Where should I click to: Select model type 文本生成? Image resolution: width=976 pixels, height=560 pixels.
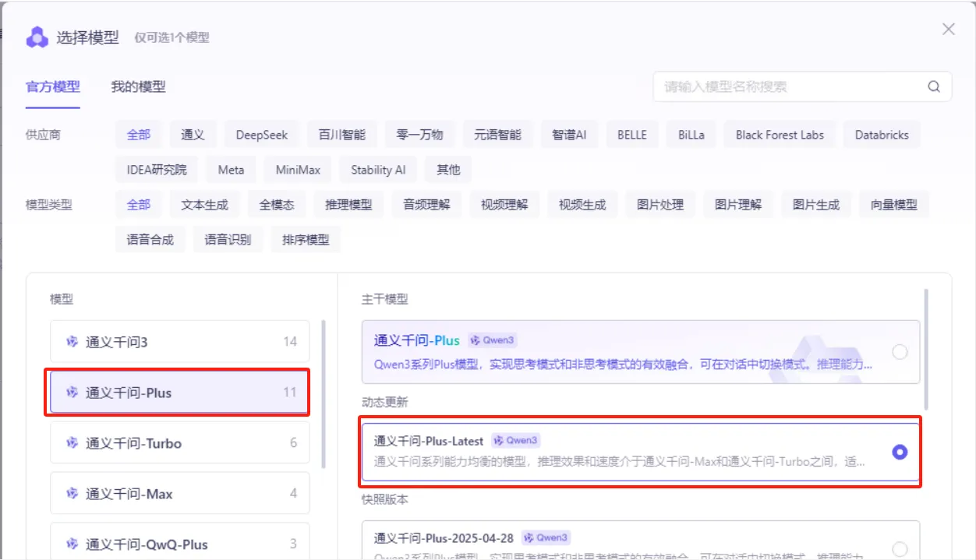tap(205, 205)
